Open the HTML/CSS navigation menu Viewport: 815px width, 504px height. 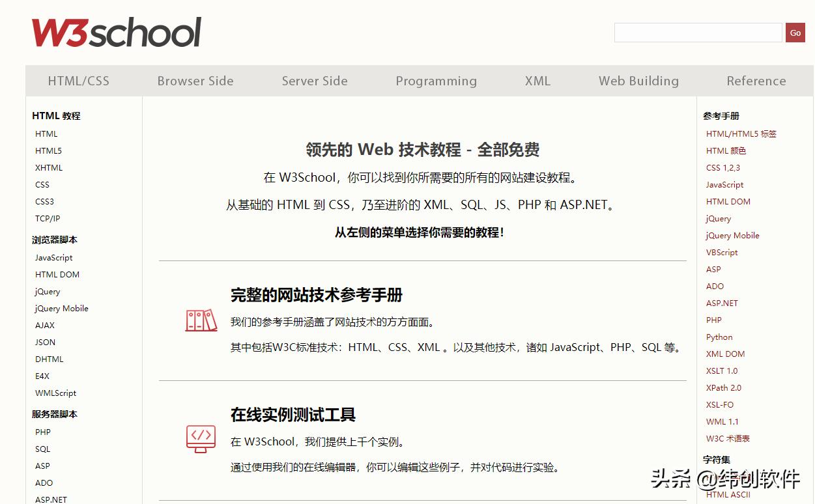pyautogui.click(x=78, y=80)
